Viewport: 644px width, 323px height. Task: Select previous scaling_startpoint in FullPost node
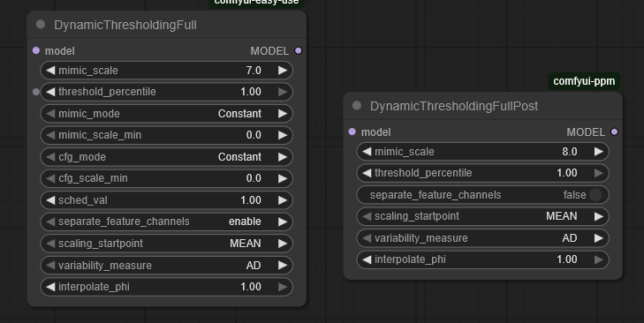(x=367, y=216)
